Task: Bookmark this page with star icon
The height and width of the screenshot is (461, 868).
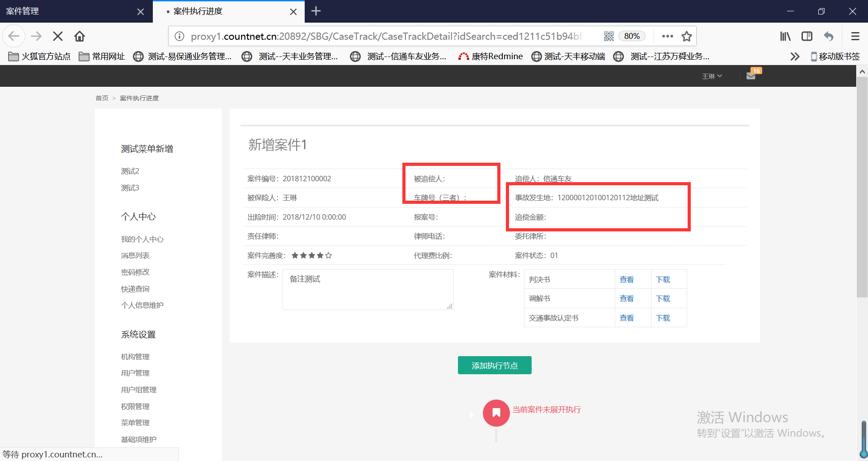Action: pos(687,36)
